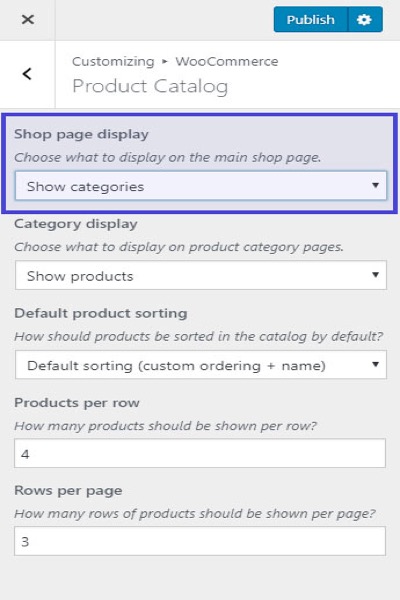Click the Products per row label
This screenshot has width=400, height=600.
click(77, 403)
